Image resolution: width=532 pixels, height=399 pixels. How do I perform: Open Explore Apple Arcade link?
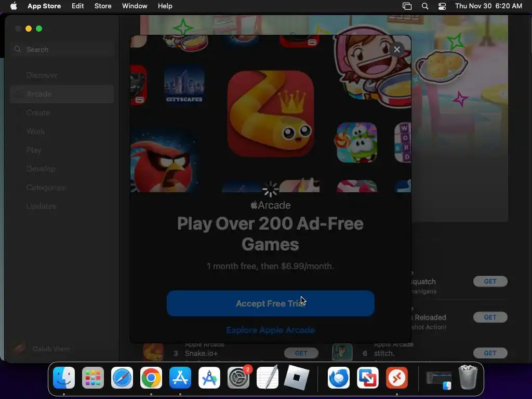coord(270,330)
